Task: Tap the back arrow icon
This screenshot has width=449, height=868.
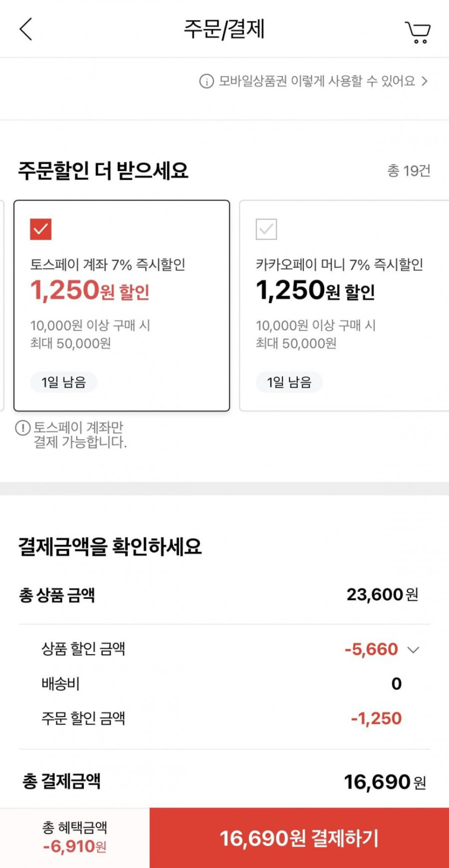Action: [x=26, y=29]
